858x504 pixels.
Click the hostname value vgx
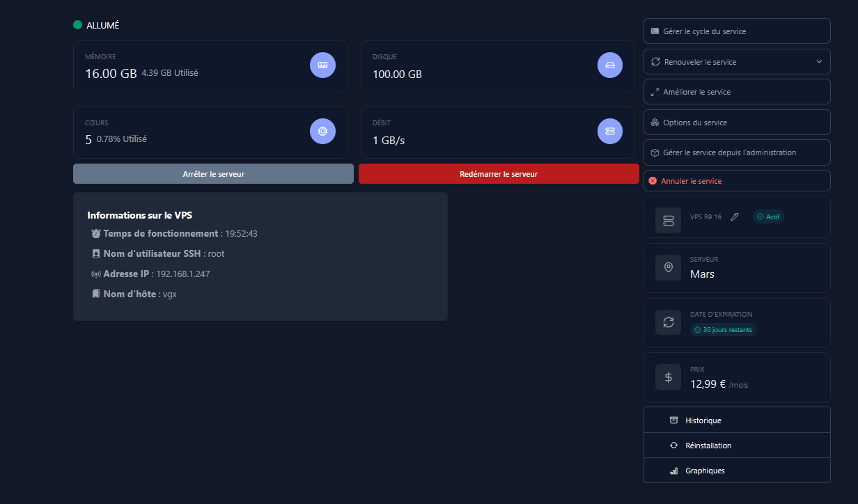(x=170, y=294)
